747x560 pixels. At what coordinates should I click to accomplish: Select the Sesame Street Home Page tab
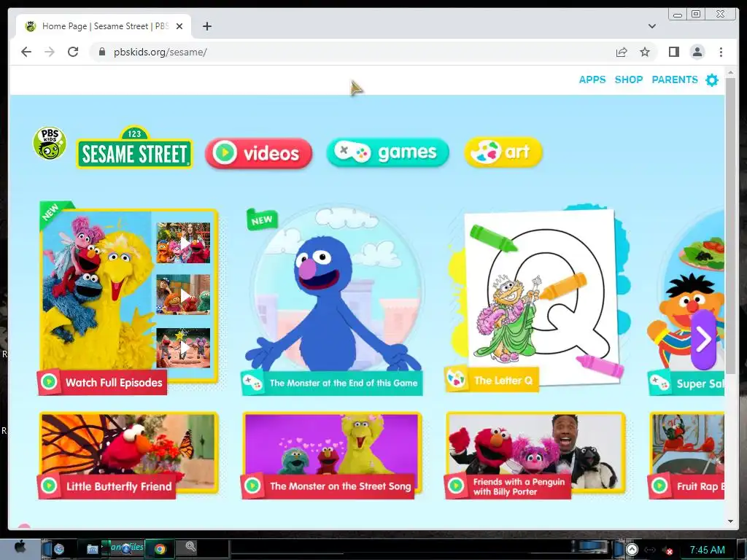coord(104,26)
